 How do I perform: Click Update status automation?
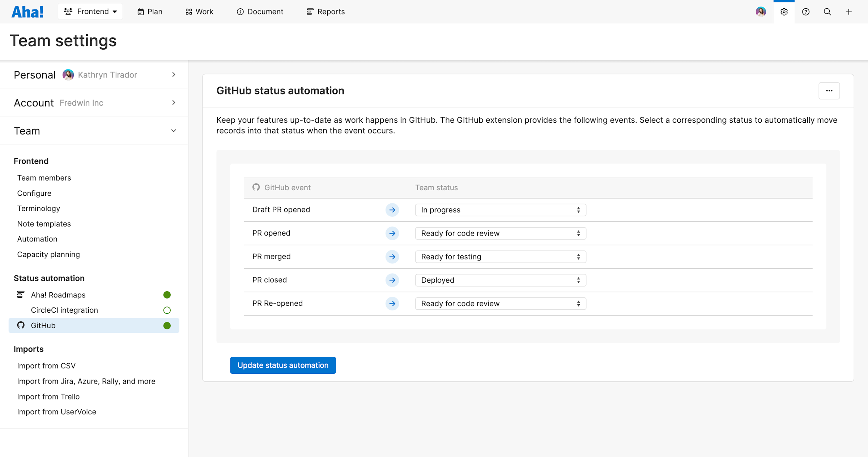coord(282,365)
